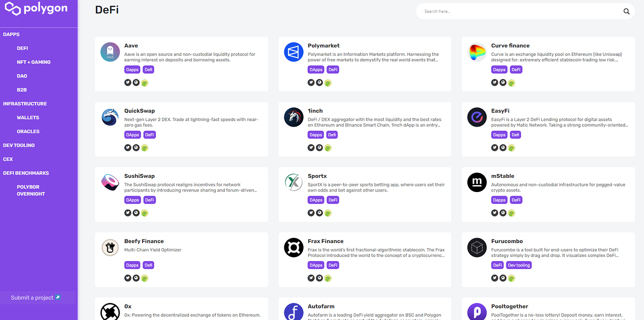Select ORACLES in the sidebar

pos(28,131)
